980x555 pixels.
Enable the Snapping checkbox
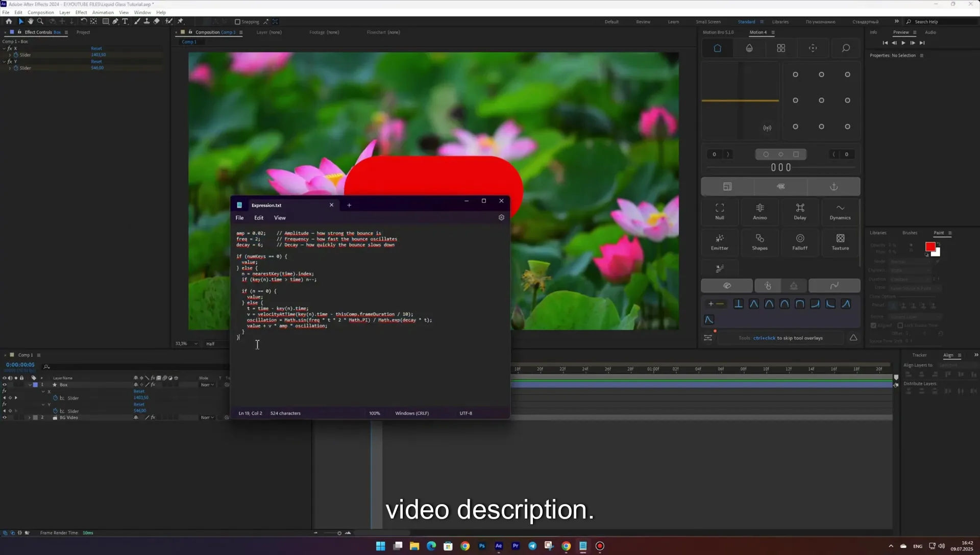[x=237, y=22]
